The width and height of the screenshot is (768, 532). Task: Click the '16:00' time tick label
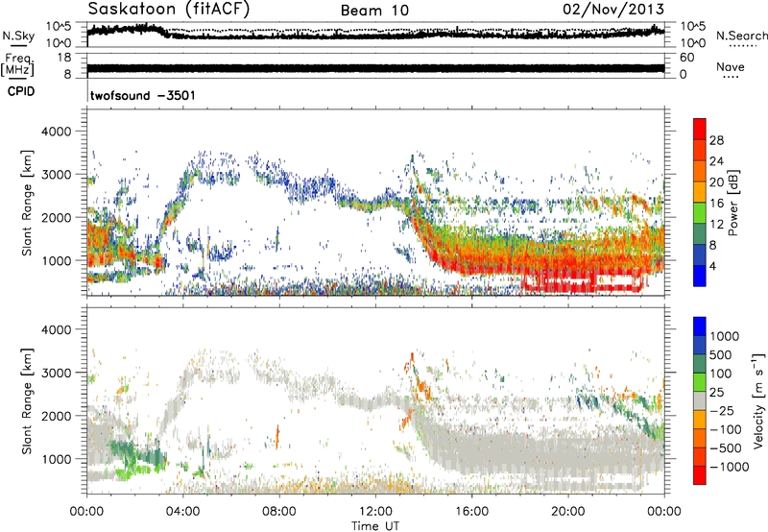(471, 512)
